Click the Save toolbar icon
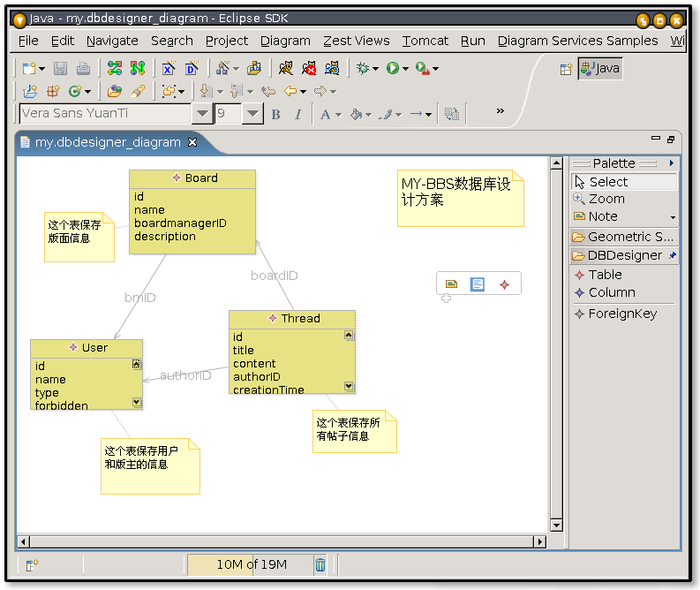This screenshot has height=590, width=700. pyautogui.click(x=61, y=68)
